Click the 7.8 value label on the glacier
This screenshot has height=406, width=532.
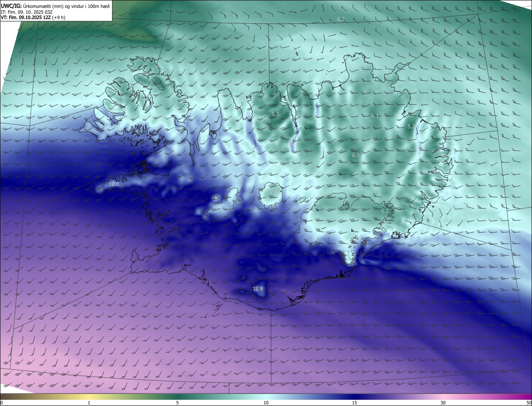pyautogui.click(x=274, y=192)
